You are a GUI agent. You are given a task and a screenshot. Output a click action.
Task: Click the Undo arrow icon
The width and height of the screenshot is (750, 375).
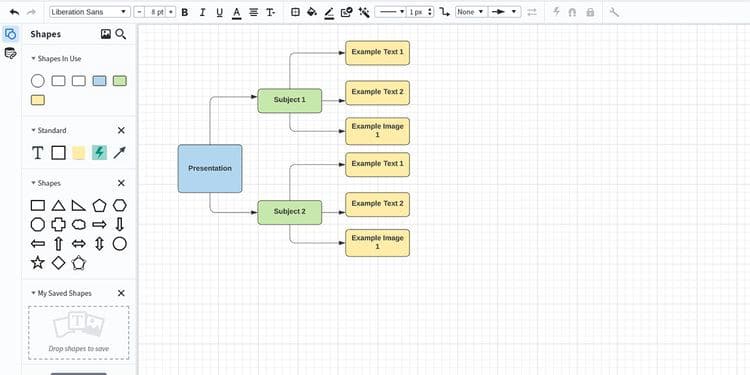tap(14, 12)
